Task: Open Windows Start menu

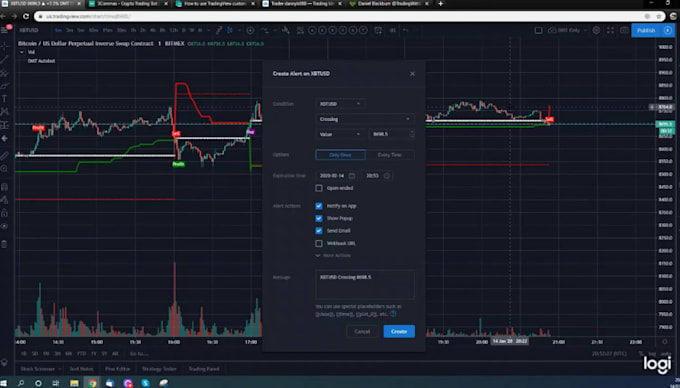Action: point(4,383)
